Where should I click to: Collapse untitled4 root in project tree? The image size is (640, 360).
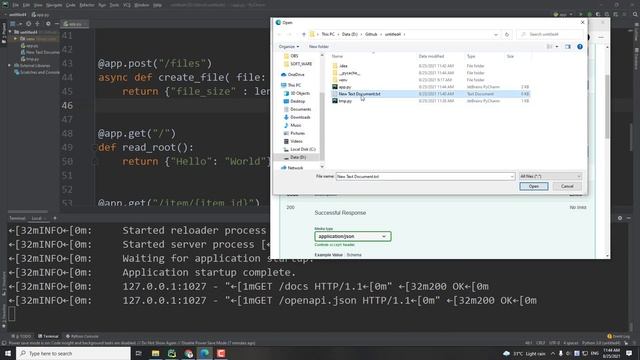tap(9, 32)
